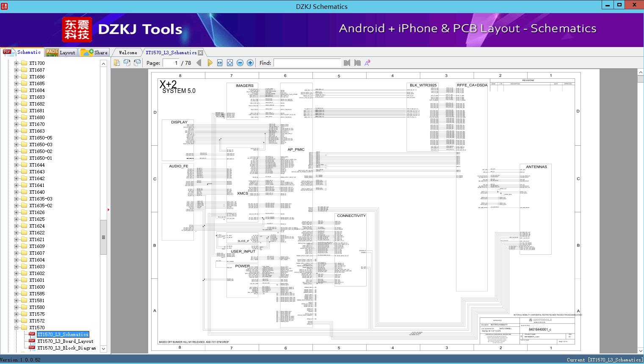Switch to the Layout tab

pos(61,53)
